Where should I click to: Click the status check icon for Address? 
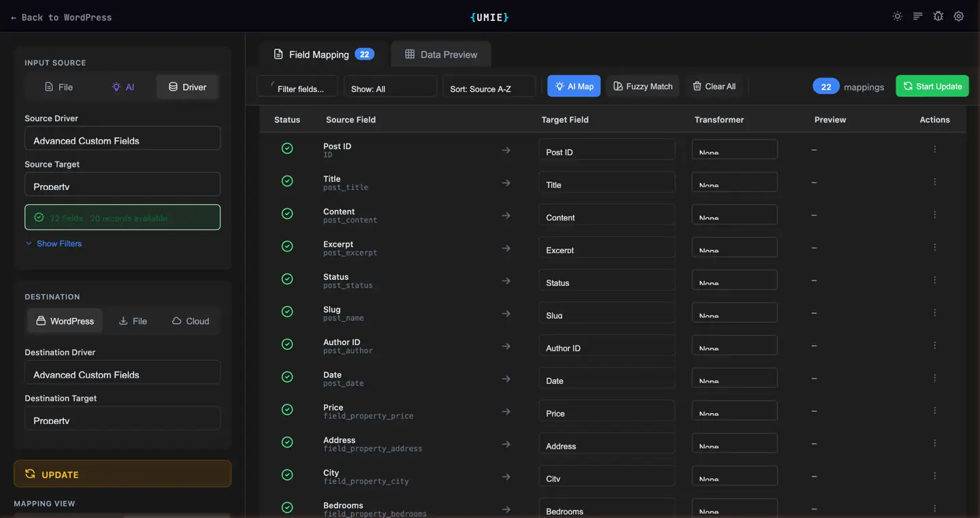287,442
